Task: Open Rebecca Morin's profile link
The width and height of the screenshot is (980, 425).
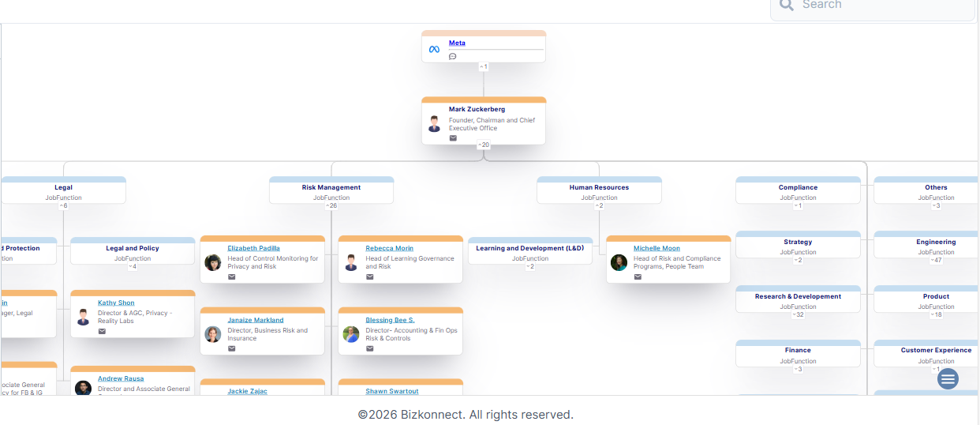Action: 389,248
